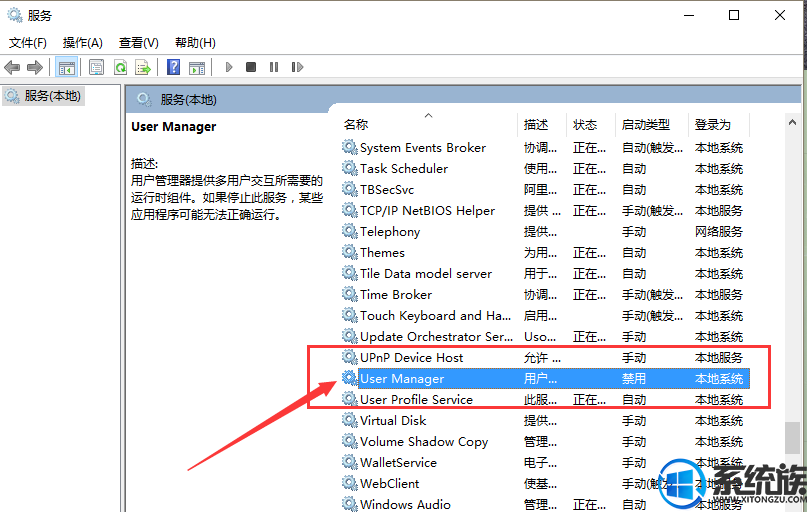Minimize the 服务 window
This screenshot has width=807, height=512.
(689, 15)
